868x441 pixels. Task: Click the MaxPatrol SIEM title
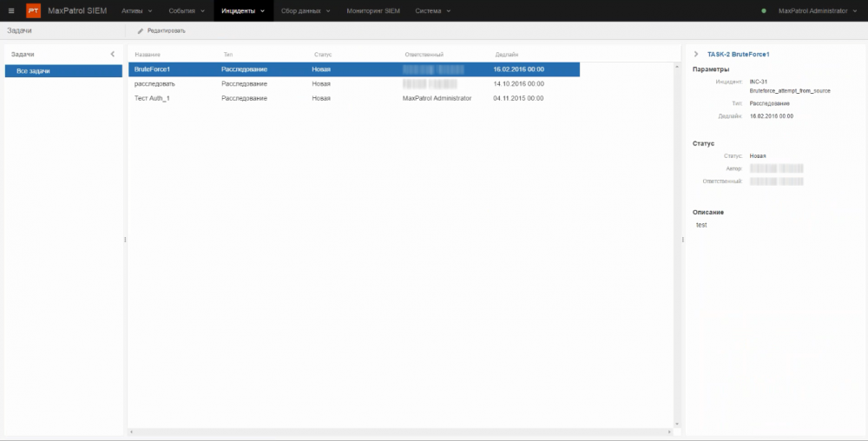tap(77, 10)
